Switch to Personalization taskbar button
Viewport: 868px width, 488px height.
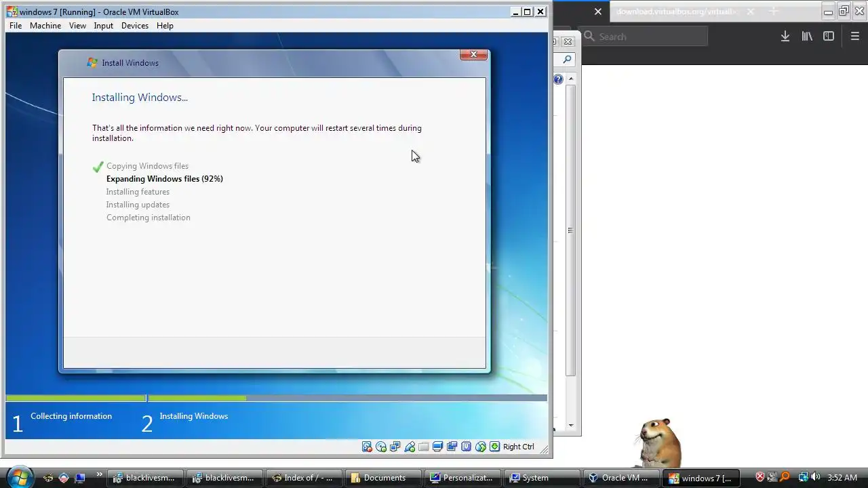tap(461, 478)
